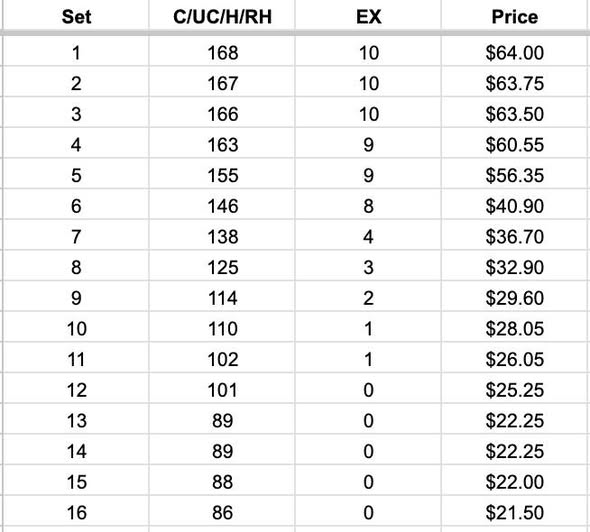Click the EX column header cell
Viewport: 590px width, 532px height.
[x=368, y=17]
